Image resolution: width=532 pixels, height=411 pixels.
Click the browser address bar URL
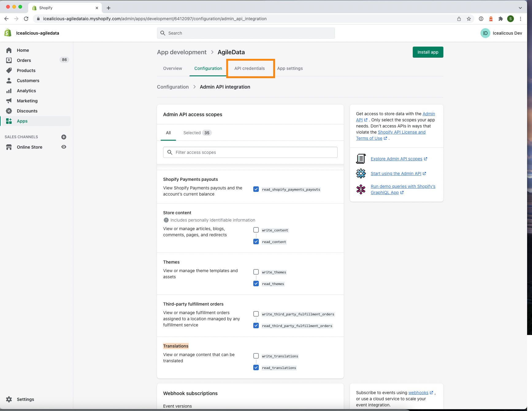coord(155,19)
